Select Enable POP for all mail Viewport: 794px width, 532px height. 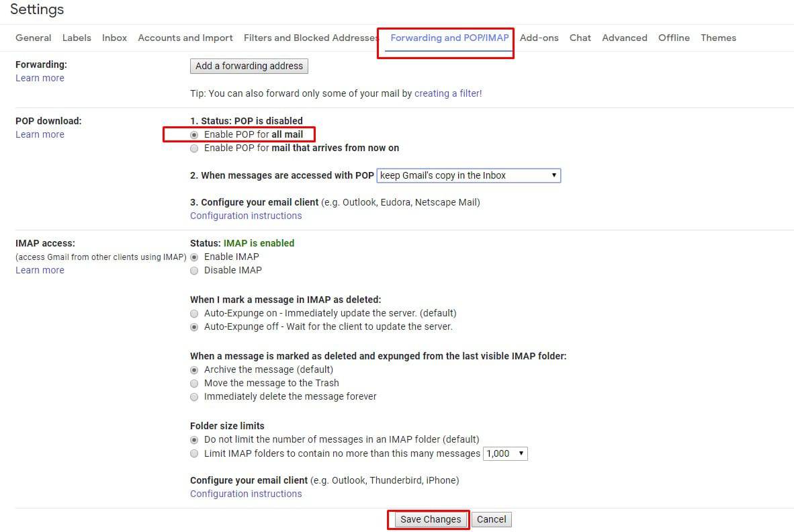click(194, 134)
